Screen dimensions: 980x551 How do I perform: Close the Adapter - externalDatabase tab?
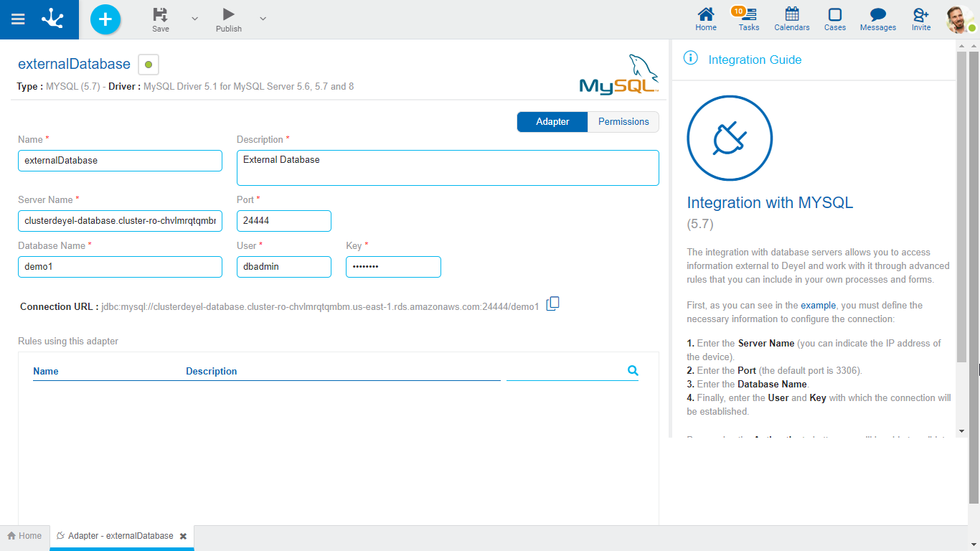[183, 536]
